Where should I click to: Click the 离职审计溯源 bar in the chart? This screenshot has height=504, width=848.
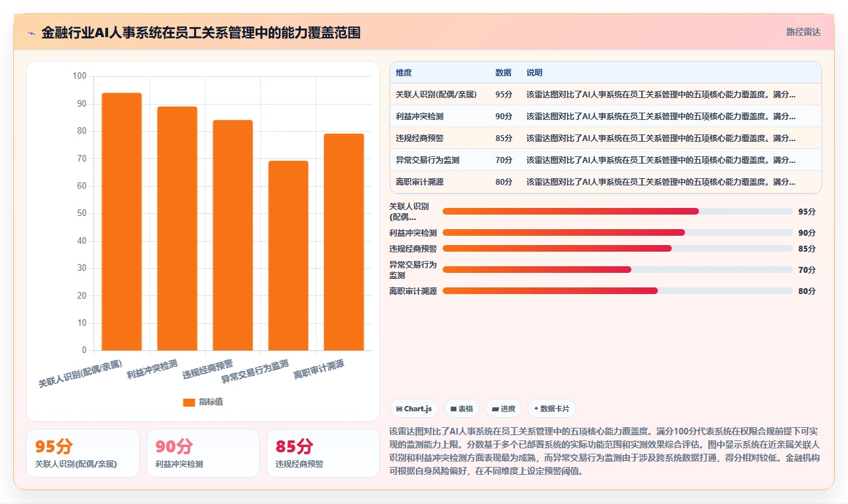(344, 242)
